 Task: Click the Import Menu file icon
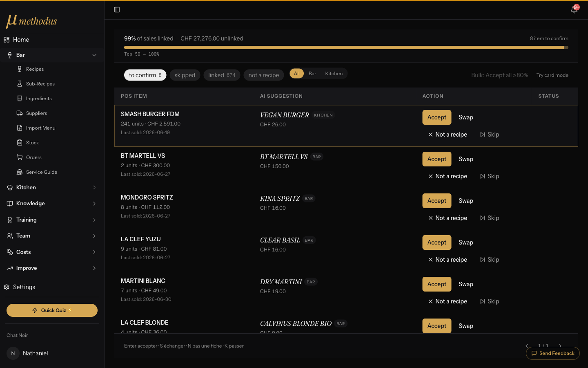coord(20,128)
